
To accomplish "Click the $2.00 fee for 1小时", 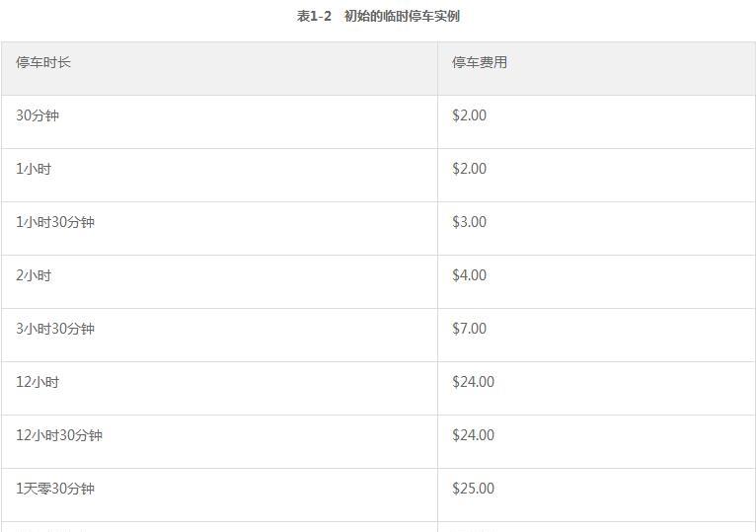I will tap(596, 176).
